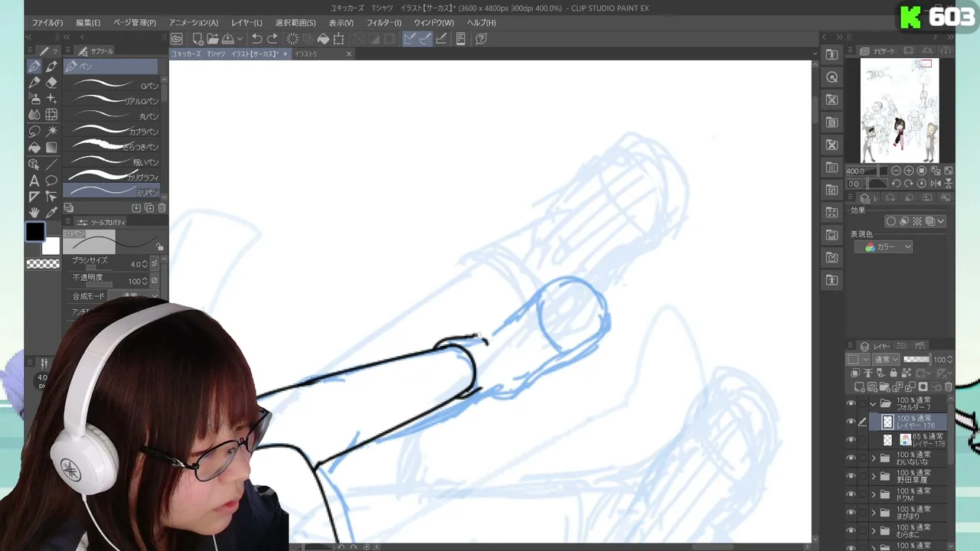Open the フィルター(I) menu
This screenshot has width=980, height=551.
[x=384, y=23]
